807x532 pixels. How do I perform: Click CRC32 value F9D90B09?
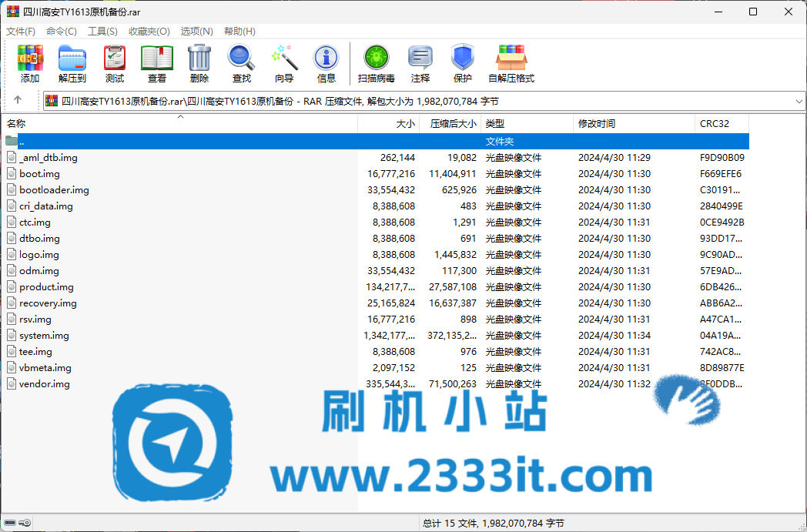tap(722, 157)
